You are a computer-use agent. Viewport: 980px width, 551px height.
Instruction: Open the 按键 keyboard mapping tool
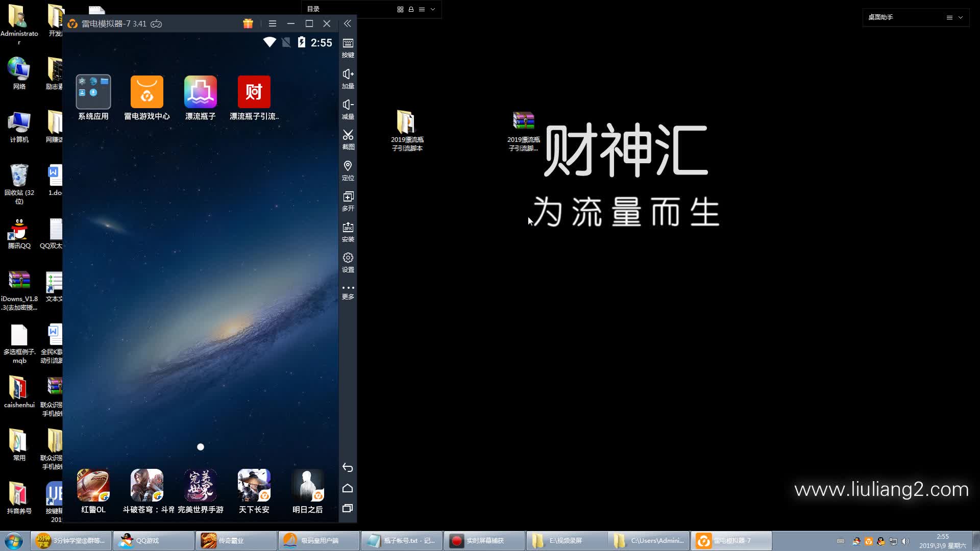348,48
